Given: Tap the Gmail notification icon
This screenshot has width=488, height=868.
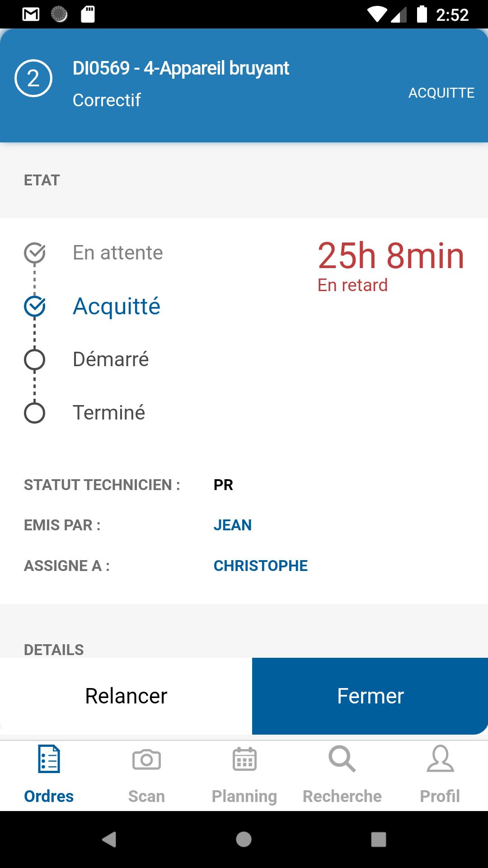Looking at the screenshot, I should tap(31, 14).
